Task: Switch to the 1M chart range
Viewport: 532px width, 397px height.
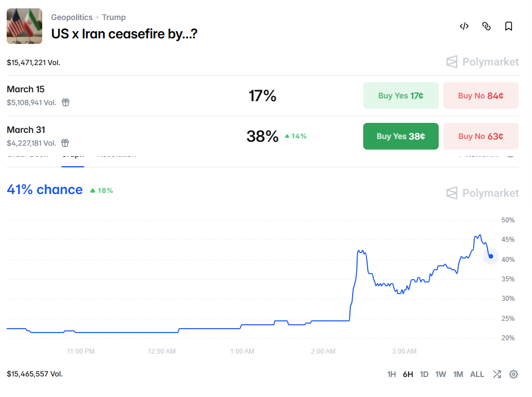Action: pyautogui.click(x=458, y=374)
